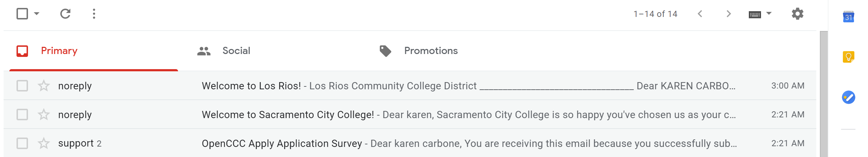Click the vertical scrollbar of the inbox

pos(824,94)
